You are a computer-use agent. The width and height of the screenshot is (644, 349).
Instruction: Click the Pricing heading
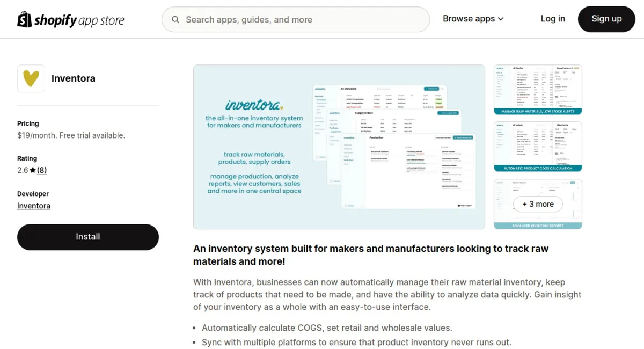(28, 123)
